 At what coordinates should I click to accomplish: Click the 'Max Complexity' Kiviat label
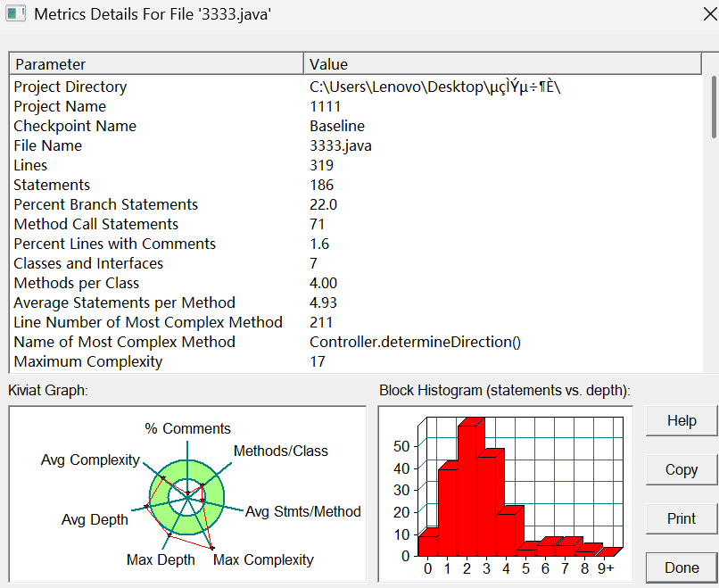pyautogui.click(x=263, y=559)
